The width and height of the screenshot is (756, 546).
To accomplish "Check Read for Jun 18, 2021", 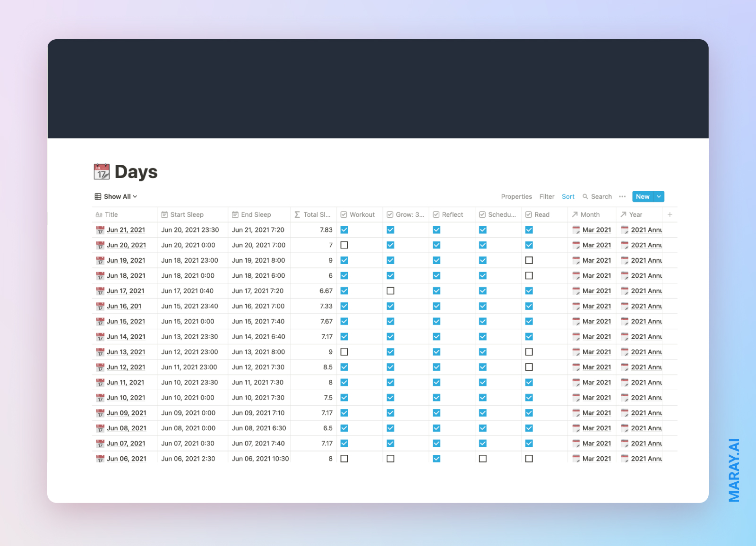I will click(529, 276).
